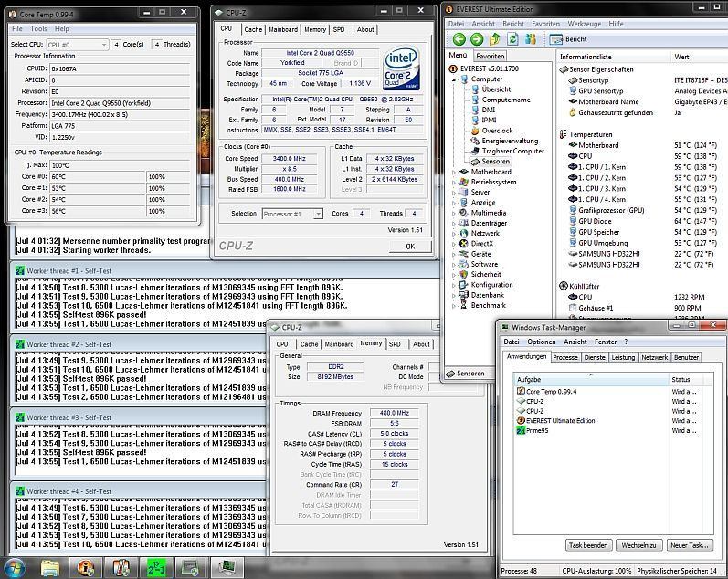Select Übersicht in EVEREST tree
Screen dimensions: 728x579
pyautogui.click(x=496, y=89)
